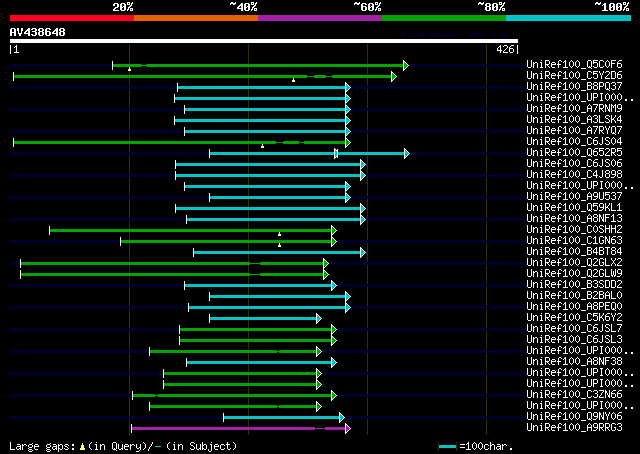Image resolution: width=640 pixels, height=454 pixels.
Task: Click the cyan arrowhead ending Q9NY06 alignment
Action: click(342, 418)
